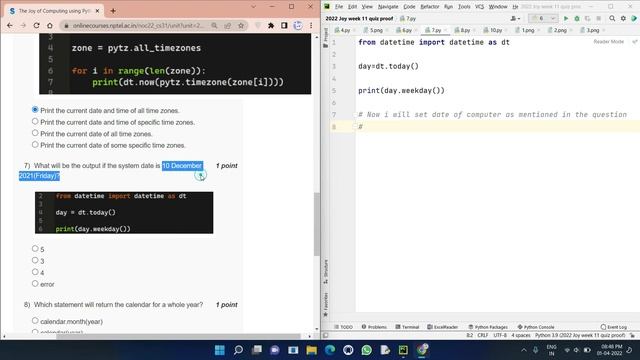Open the Project tool window sidebar
The height and width of the screenshot is (360, 640).
tap(325, 38)
